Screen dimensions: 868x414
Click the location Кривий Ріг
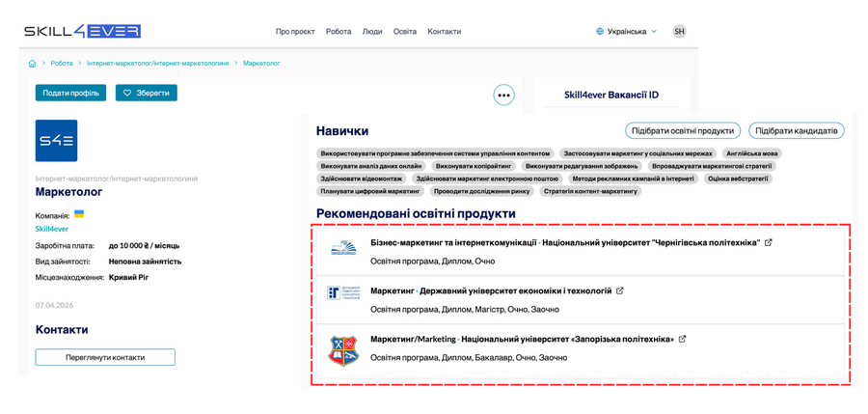tap(128, 277)
